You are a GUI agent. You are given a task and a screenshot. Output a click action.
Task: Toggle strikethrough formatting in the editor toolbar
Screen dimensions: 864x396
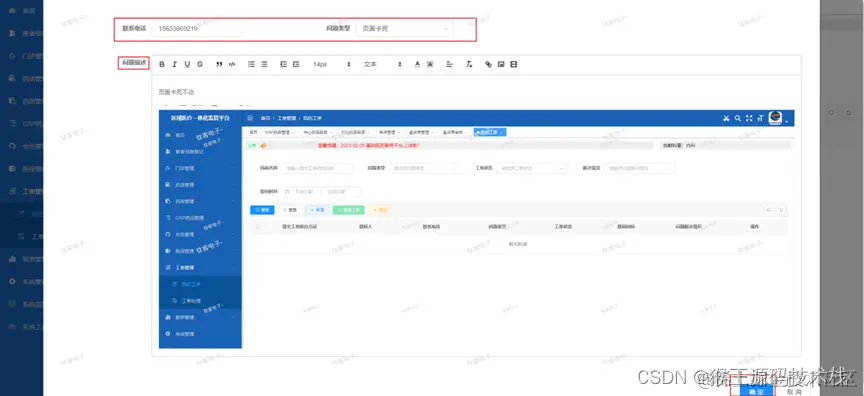point(200,64)
